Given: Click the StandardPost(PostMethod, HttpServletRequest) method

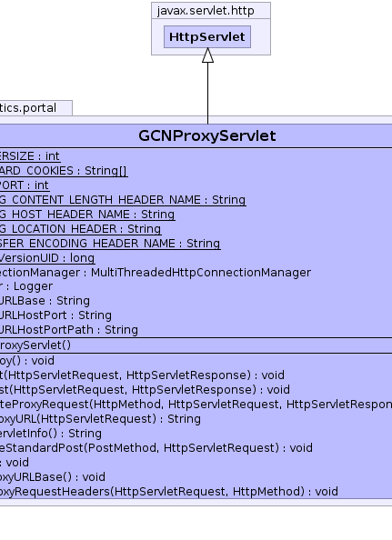Looking at the screenshot, I should click(156, 447).
